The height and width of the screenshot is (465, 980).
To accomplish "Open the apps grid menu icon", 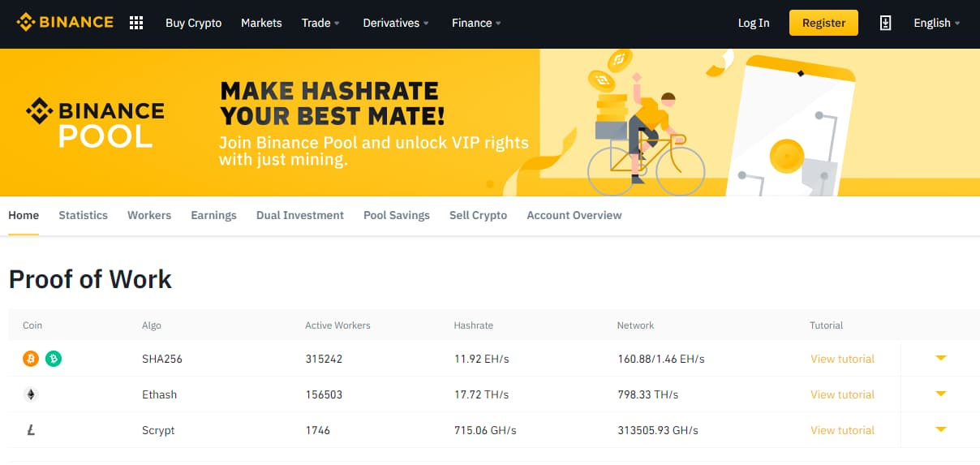I will click(x=136, y=23).
